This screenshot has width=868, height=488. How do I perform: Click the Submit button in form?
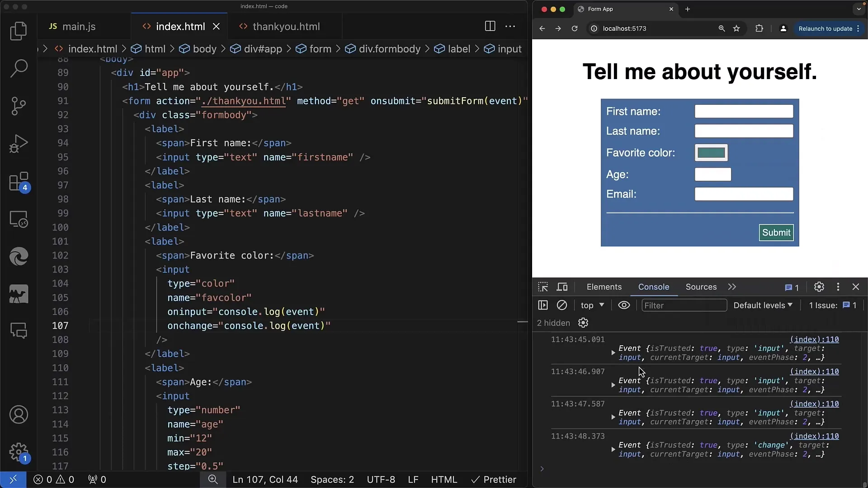[x=776, y=232]
